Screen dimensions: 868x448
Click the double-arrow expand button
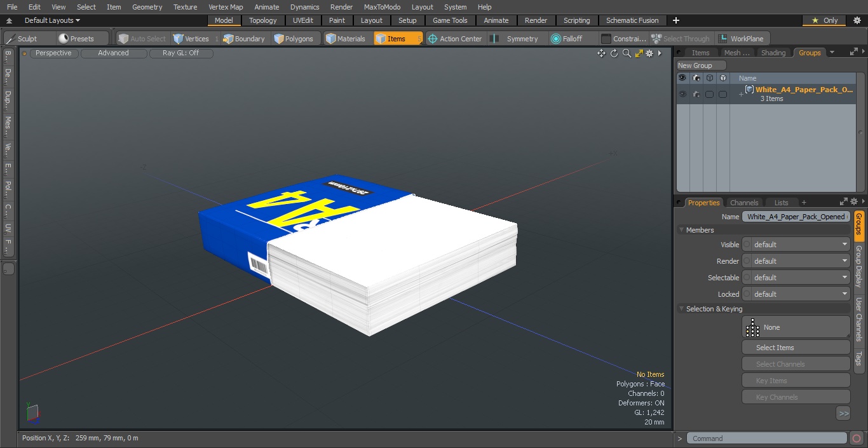coord(843,413)
